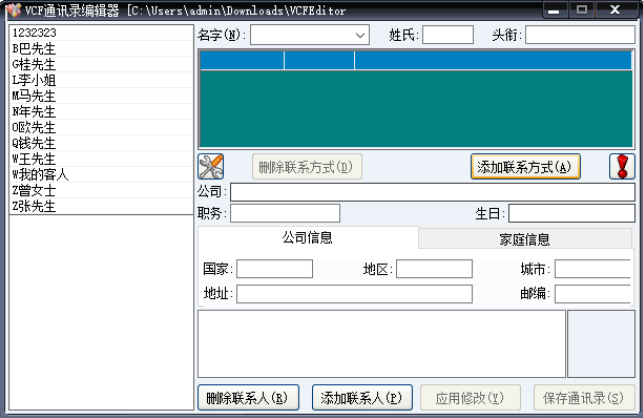Viewport: 643px width, 418px height.
Task: Select contact 1232323 in the list
Action: pyautogui.click(x=101, y=33)
